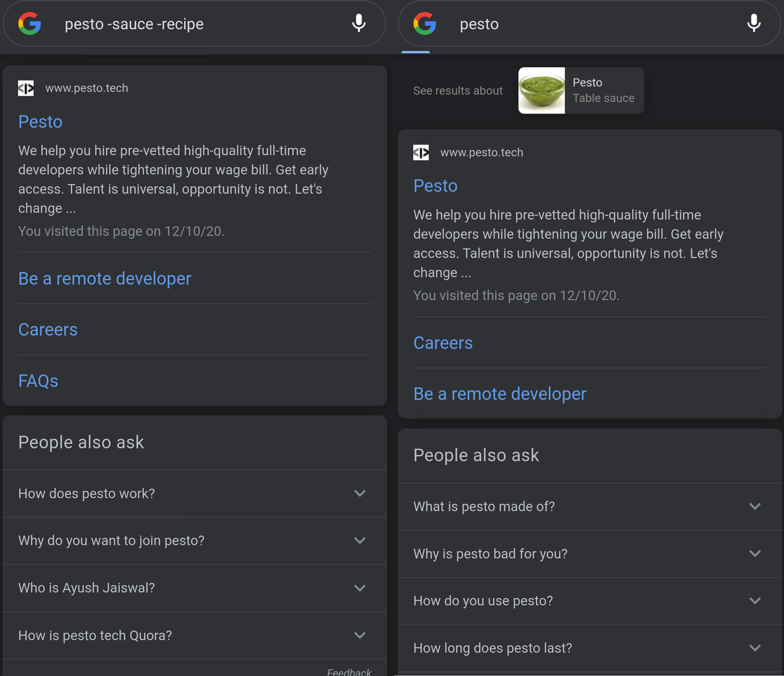Click the pesto.tech favicon in the right result
784x676 pixels.
pyautogui.click(x=421, y=152)
